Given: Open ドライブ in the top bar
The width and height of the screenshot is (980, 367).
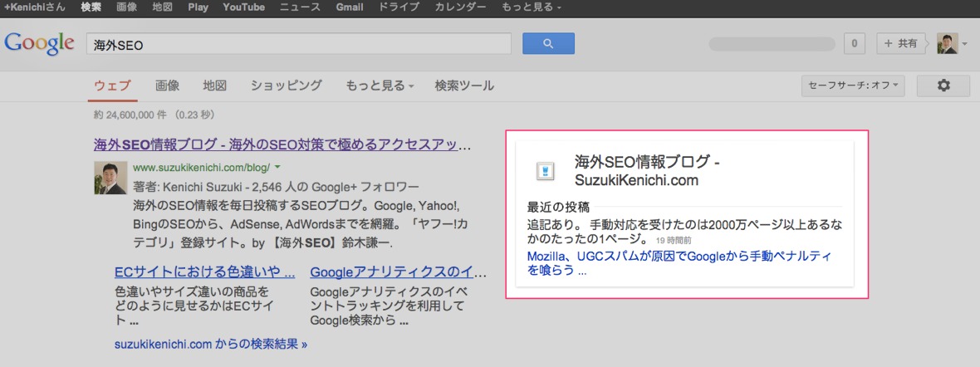Looking at the screenshot, I should 399,8.
